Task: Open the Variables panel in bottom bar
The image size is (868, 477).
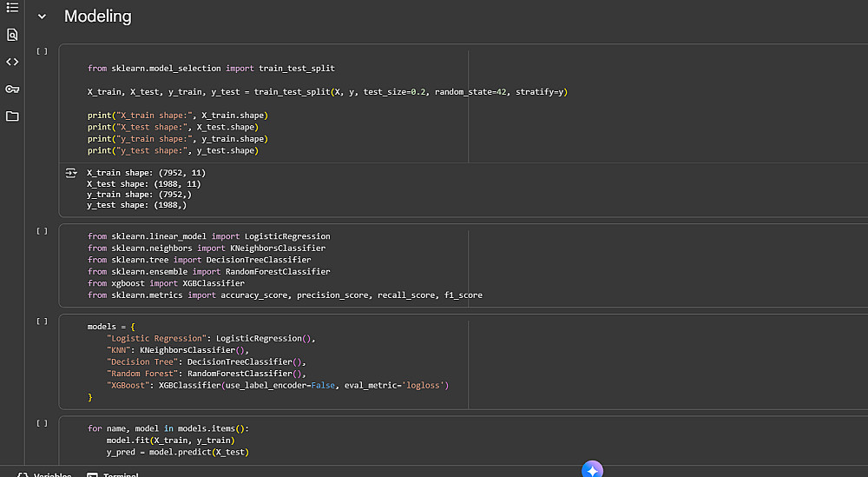Action: pyautogui.click(x=44, y=474)
